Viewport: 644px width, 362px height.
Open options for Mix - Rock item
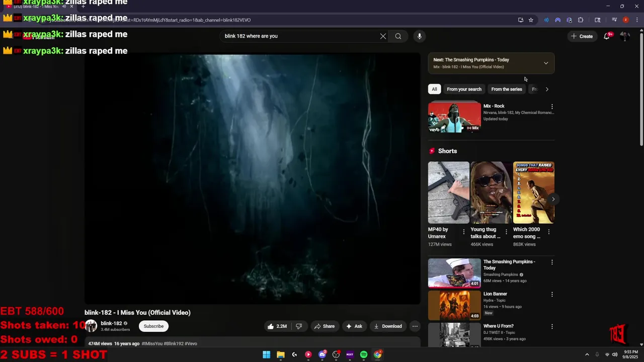pos(552,107)
